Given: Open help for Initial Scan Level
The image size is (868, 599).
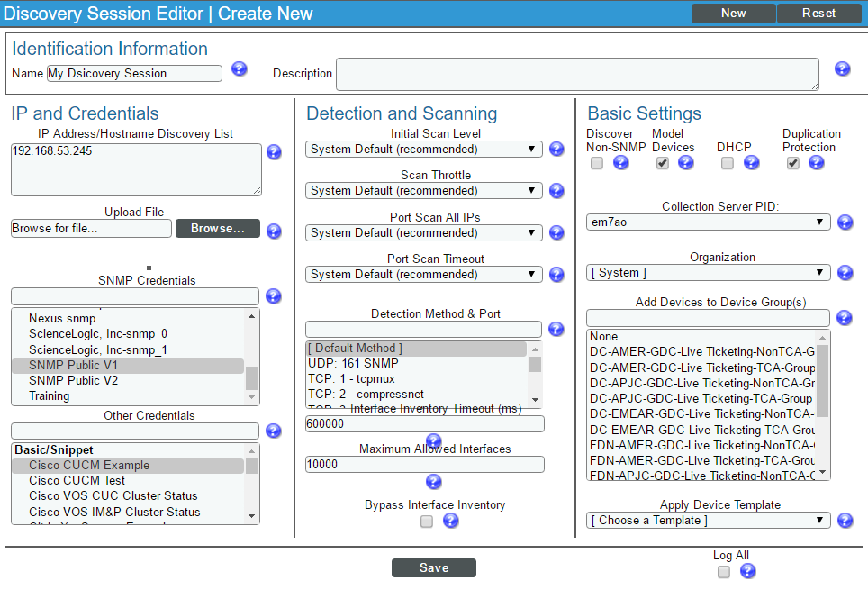Looking at the screenshot, I should click(x=556, y=149).
